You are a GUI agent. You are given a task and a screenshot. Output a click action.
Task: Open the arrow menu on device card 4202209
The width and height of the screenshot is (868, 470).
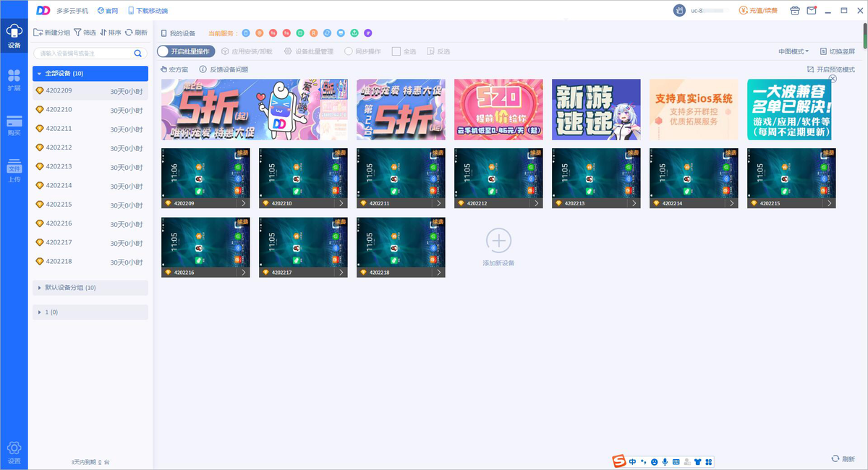244,204
